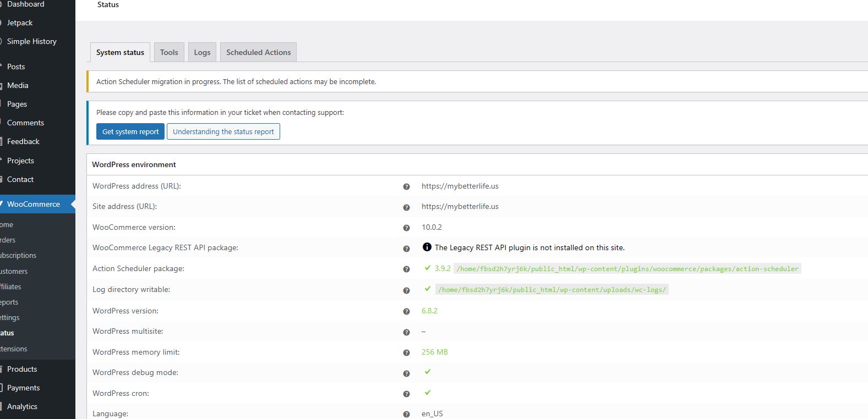Click help icon for Log directory writable
868x419 pixels.
406,290
